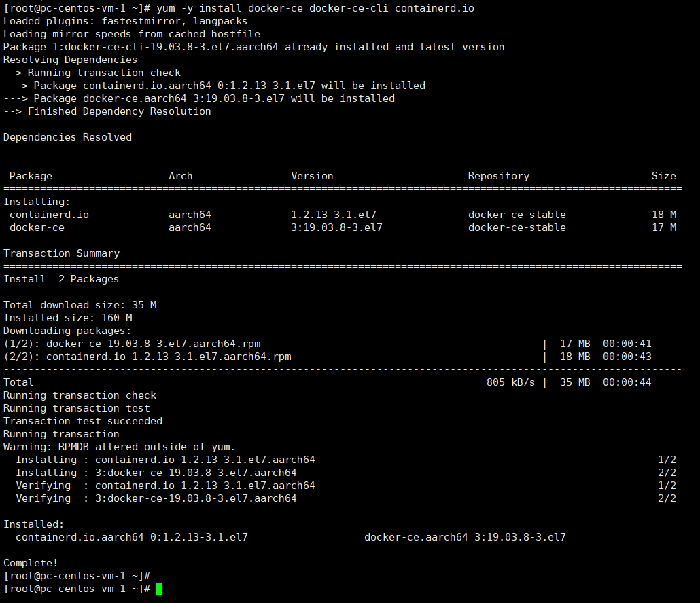Click the 'Package' column header
This screenshot has width=700, height=603.
point(31,176)
